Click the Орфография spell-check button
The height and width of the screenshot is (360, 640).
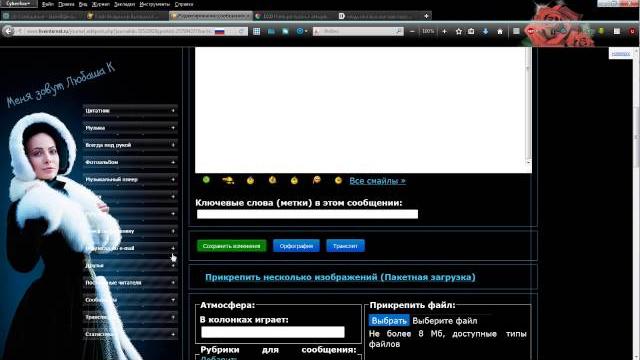[296, 246]
